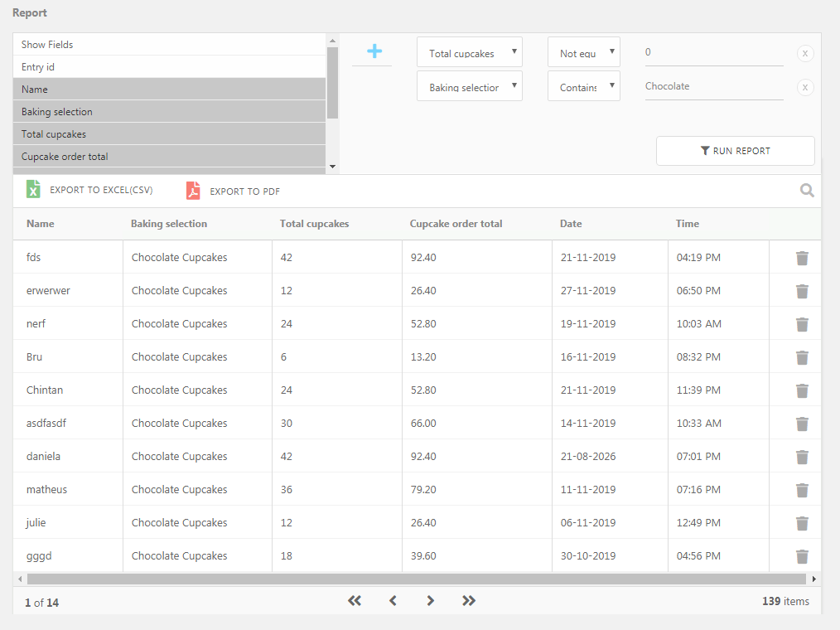Open the search magnifier icon
The image size is (840, 630).
pos(807,191)
